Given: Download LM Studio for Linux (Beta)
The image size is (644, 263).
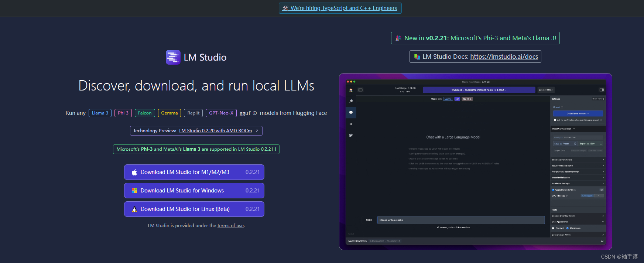Looking at the screenshot, I should point(194,209).
